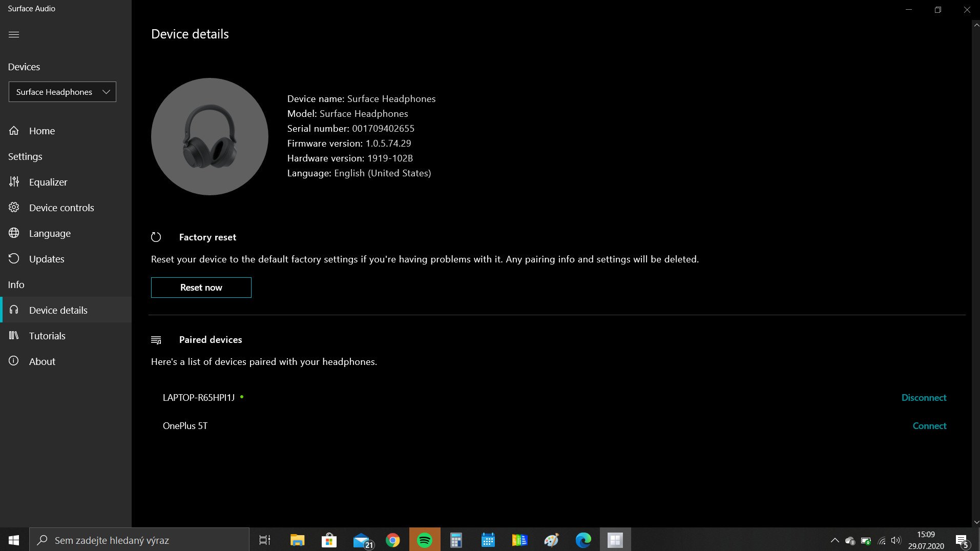Open the Updates page
Image resolution: width=980 pixels, height=551 pixels.
pos(46,259)
